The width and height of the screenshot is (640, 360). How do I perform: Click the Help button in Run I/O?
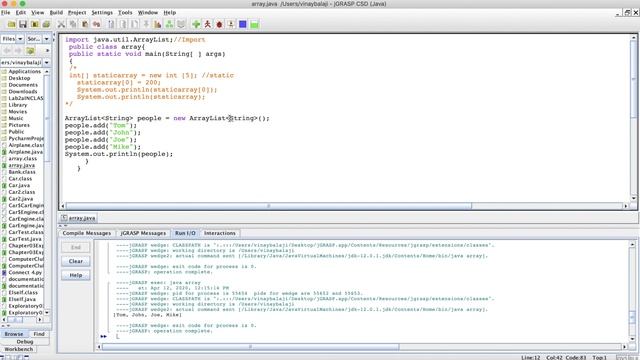76,275
